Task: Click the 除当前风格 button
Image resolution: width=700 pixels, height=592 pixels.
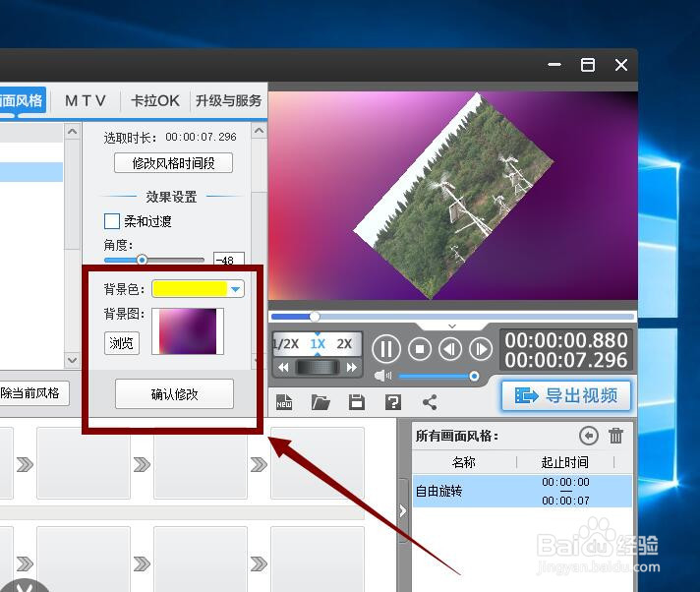Action: 34,393
